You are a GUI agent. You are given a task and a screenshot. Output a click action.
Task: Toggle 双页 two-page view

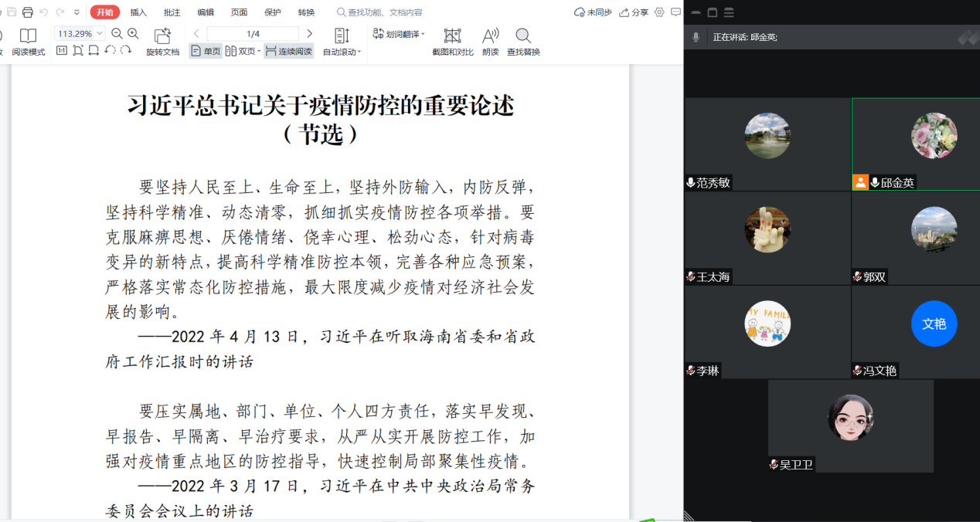243,51
